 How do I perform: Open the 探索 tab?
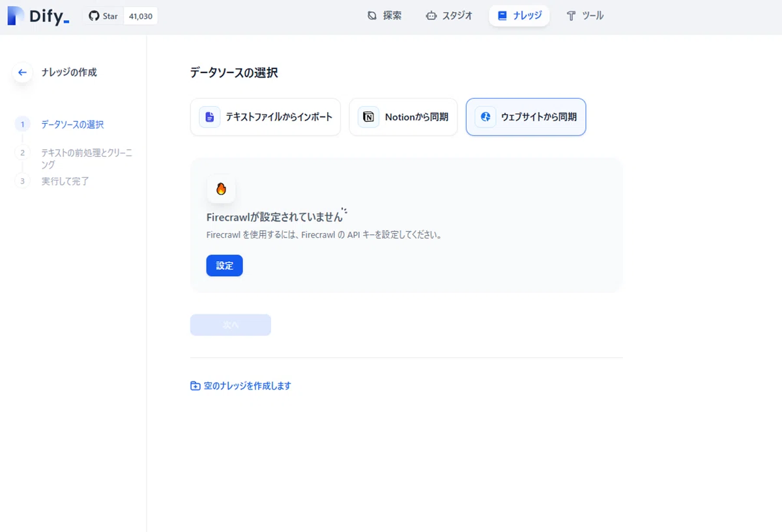click(384, 16)
